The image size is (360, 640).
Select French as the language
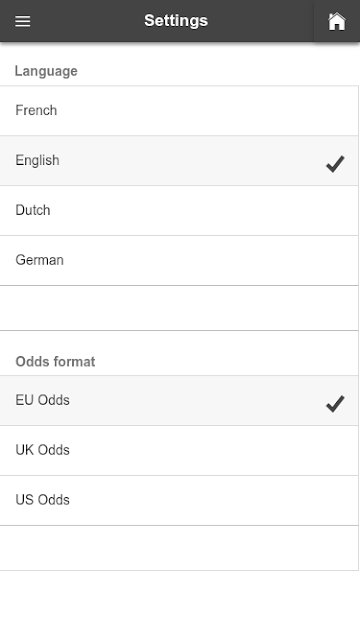point(179,111)
